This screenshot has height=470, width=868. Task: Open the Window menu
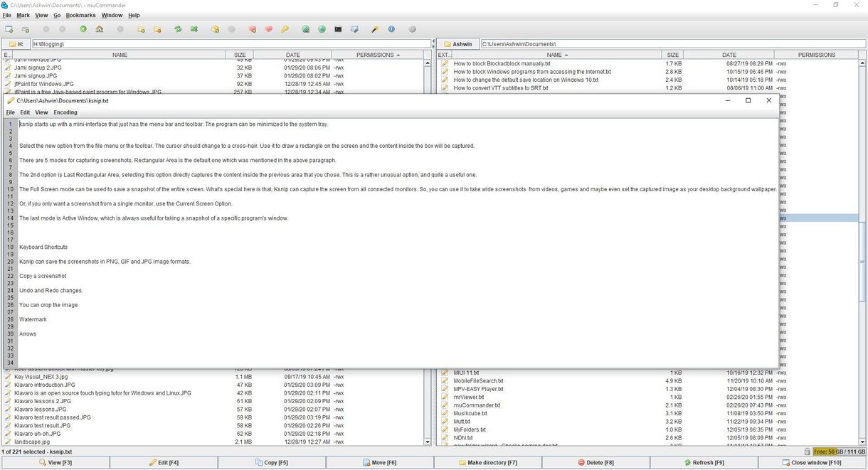pyautogui.click(x=112, y=15)
